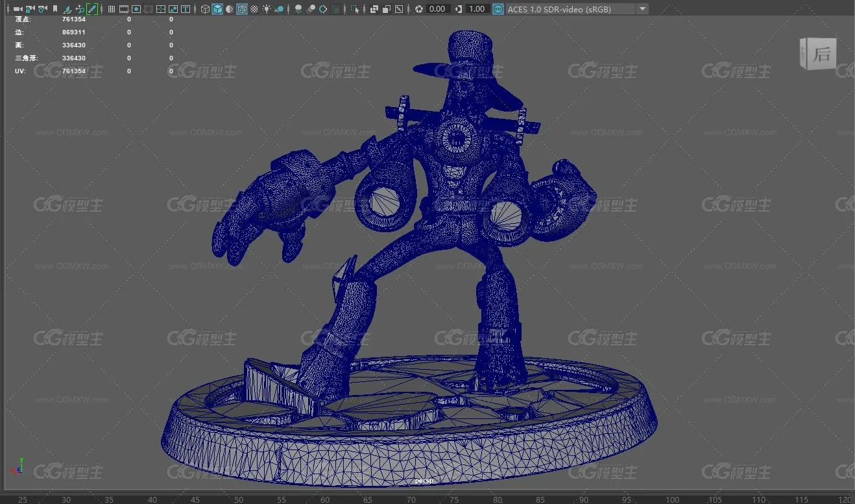Viewport: 855px width, 504px height.
Task: Open the ACES 1.0 SDR-video view transform dropdown
Action: [x=577, y=9]
